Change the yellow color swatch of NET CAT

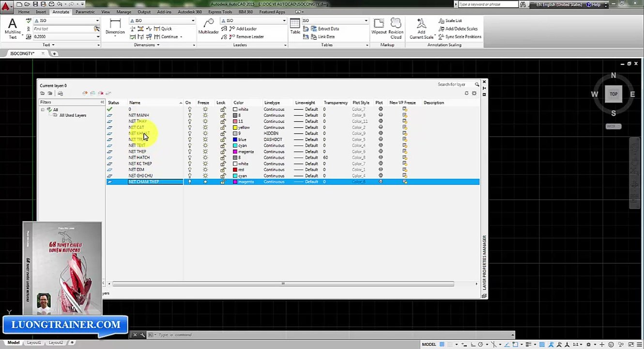[x=235, y=127]
